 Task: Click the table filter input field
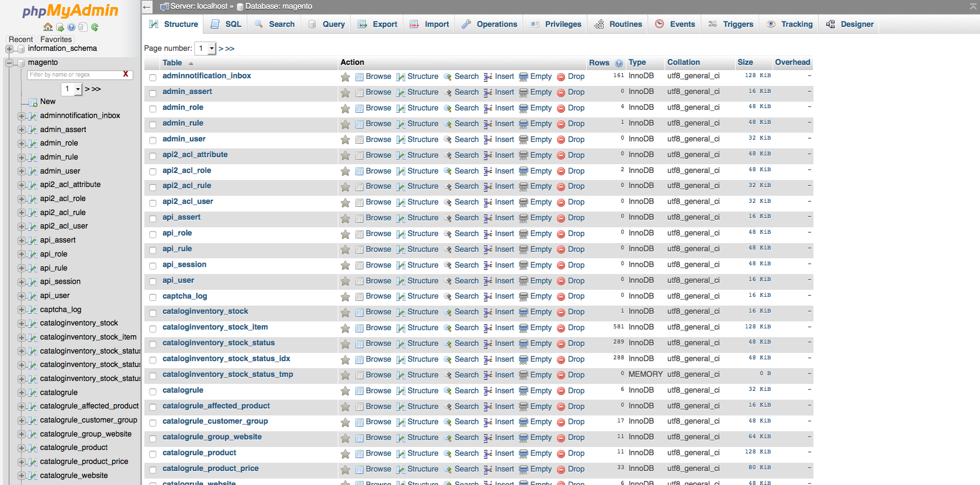tap(73, 75)
